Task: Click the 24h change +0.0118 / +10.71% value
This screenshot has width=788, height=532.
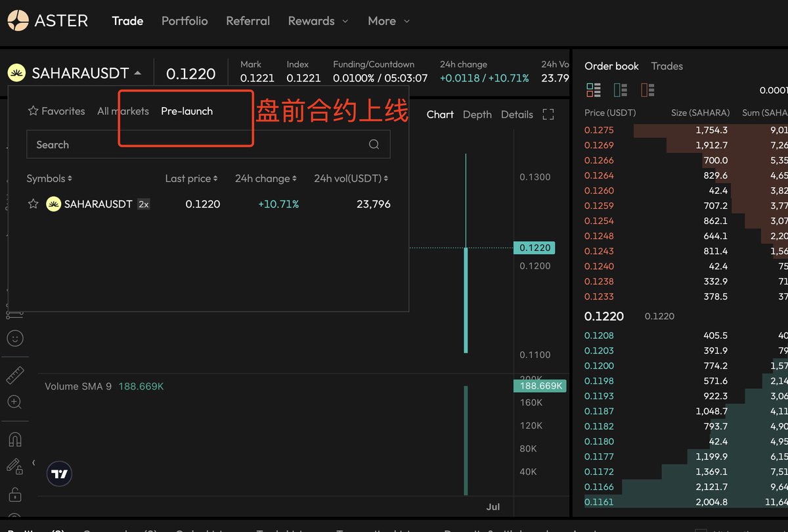Action: 485,78
